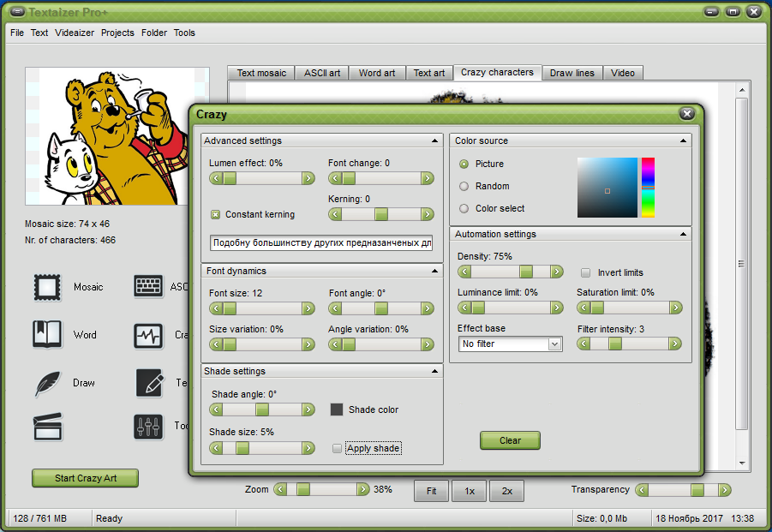Decrease Font change with left arrow
This screenshot has height=532, width=772.
click(335, 178)
